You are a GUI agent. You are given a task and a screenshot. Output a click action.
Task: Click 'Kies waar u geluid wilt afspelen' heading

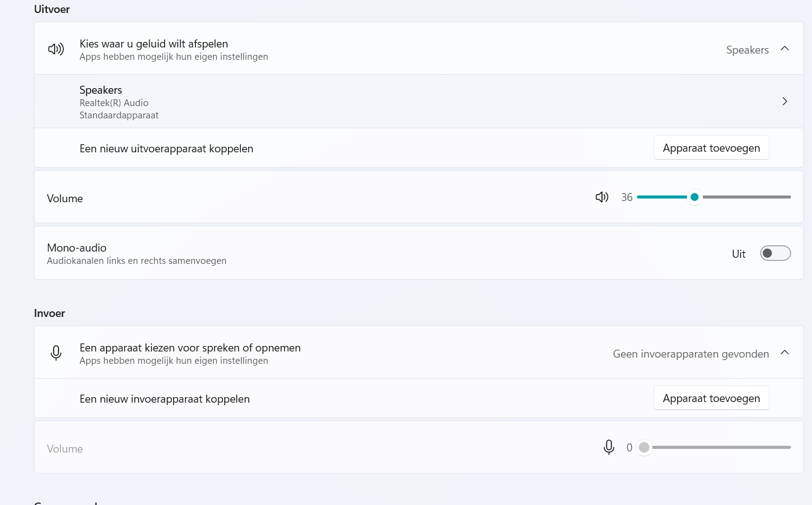[x=154, y=44]
